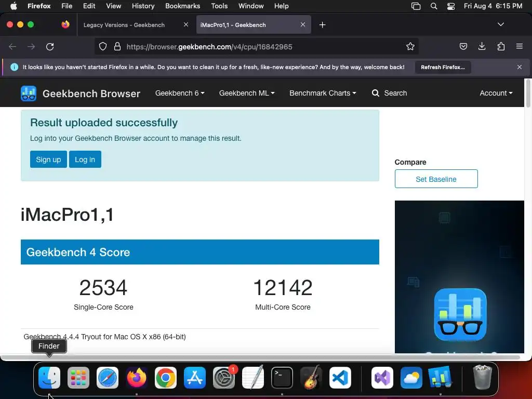Open Launchpad in the Dock

click(78, 378)
